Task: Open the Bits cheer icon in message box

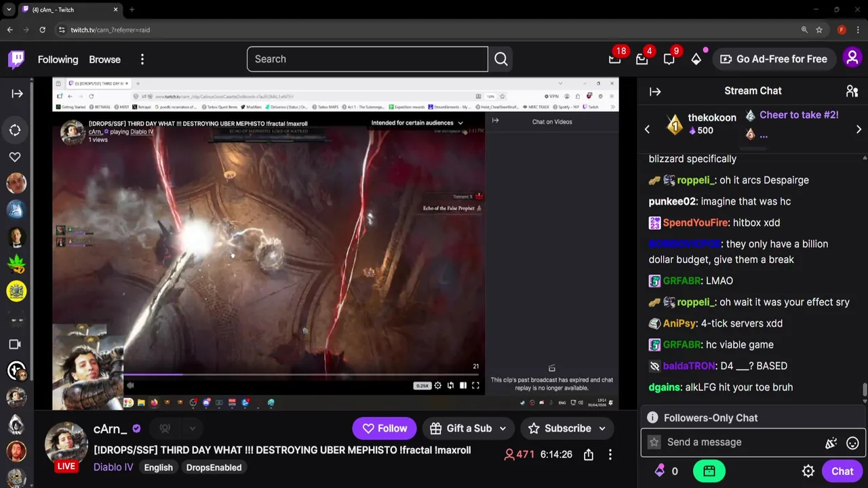Action: 831,443
